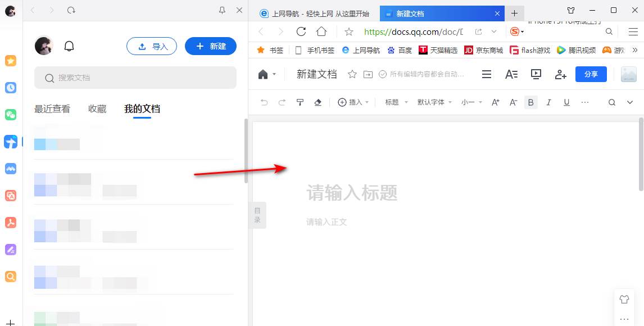
Task: Click the blue 分享 share button
Action: point(591,74)
